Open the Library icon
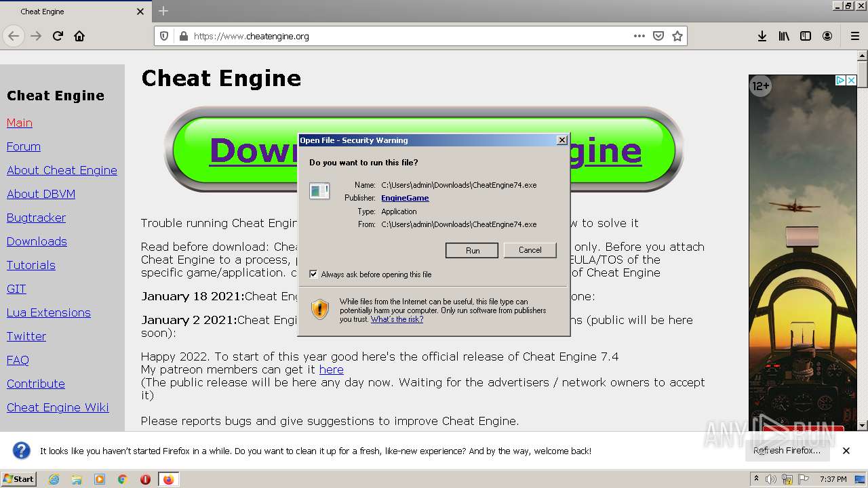Image resolution: width=868 pixels, height=488 pixels. click(784, 36)
